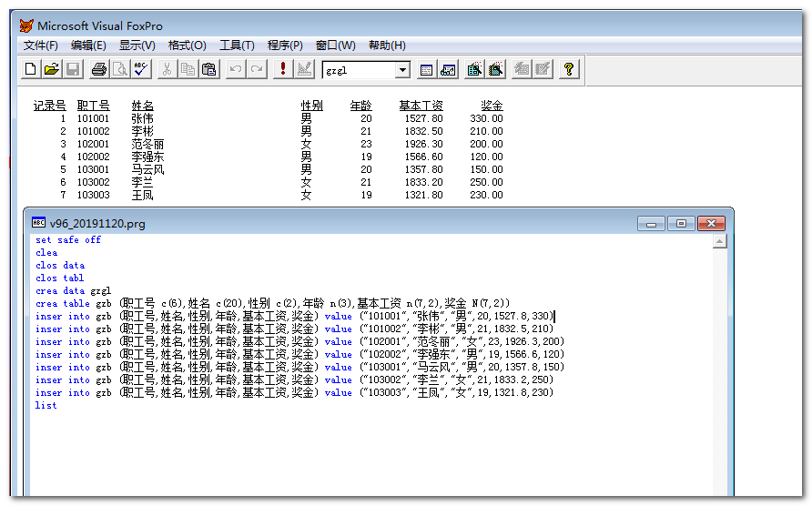This screenshot has height=506, width=812.
Task: Open the 编辑(E) menu
Action: (88, 46)
